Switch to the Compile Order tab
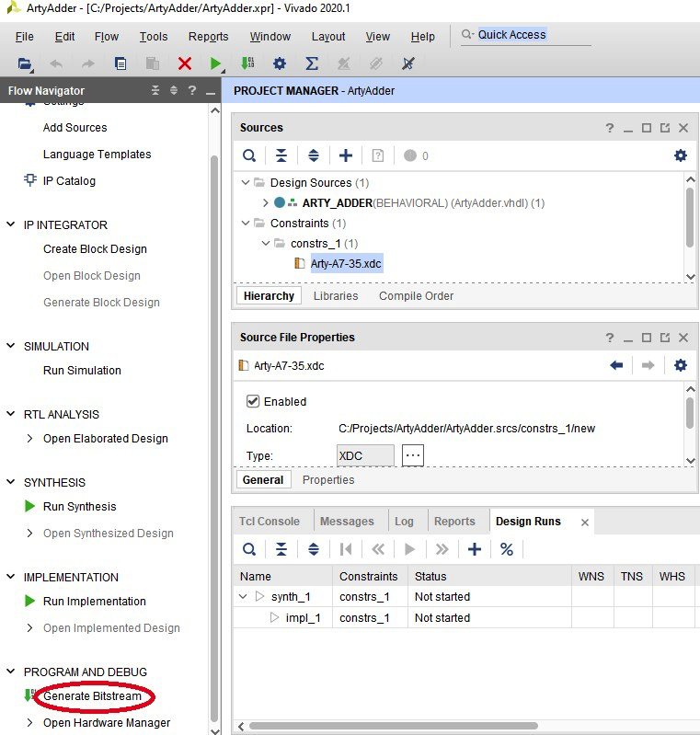 [416, 296]
